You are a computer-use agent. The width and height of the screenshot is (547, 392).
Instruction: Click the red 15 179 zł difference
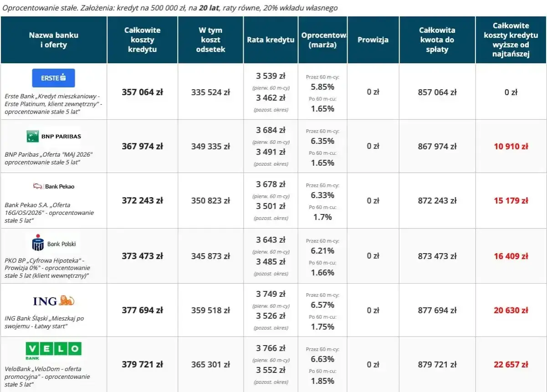[x=511, y=200]
